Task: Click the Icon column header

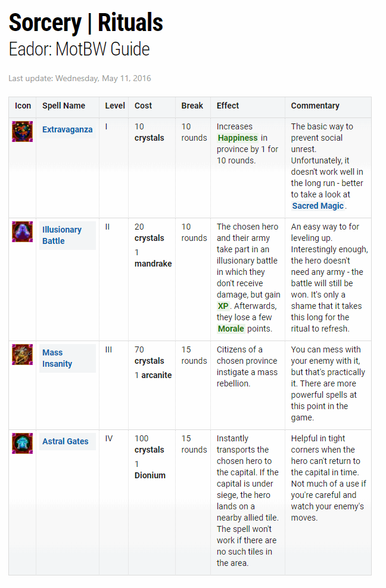Action: 23,106
